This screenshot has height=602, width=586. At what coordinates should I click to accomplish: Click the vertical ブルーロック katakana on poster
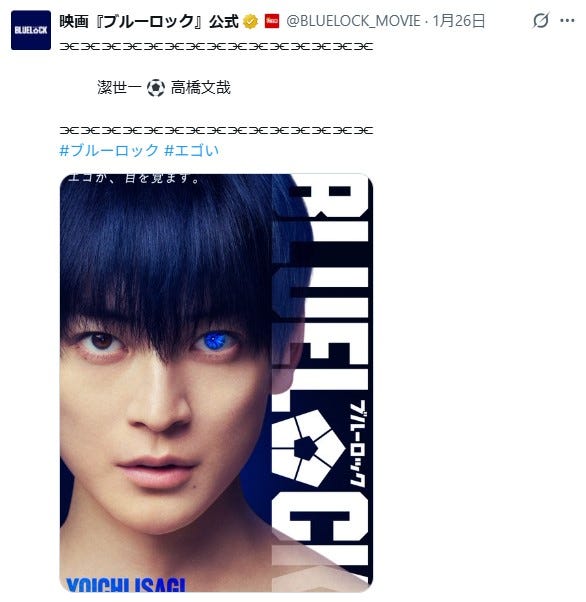coord(357,444)
